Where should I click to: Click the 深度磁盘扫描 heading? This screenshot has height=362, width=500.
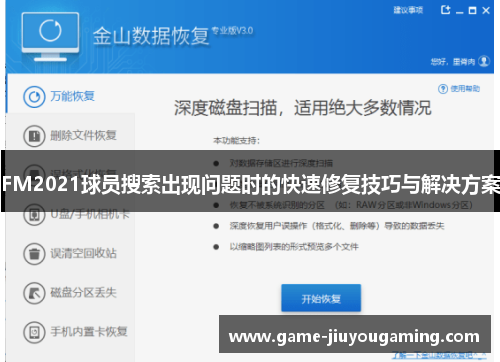coord(303,108)
